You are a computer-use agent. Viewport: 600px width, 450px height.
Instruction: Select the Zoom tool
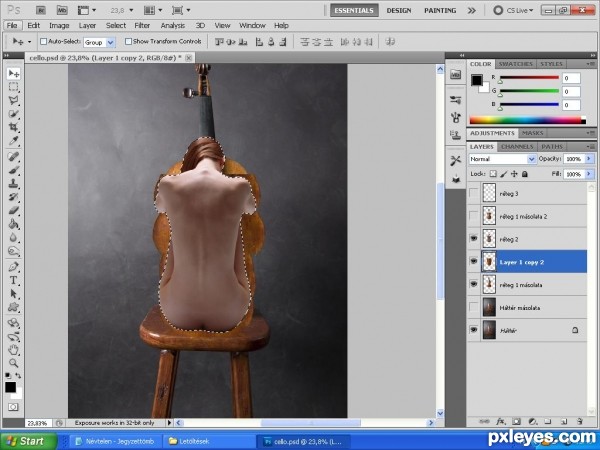pyautogui.click(x=13, y=362)
